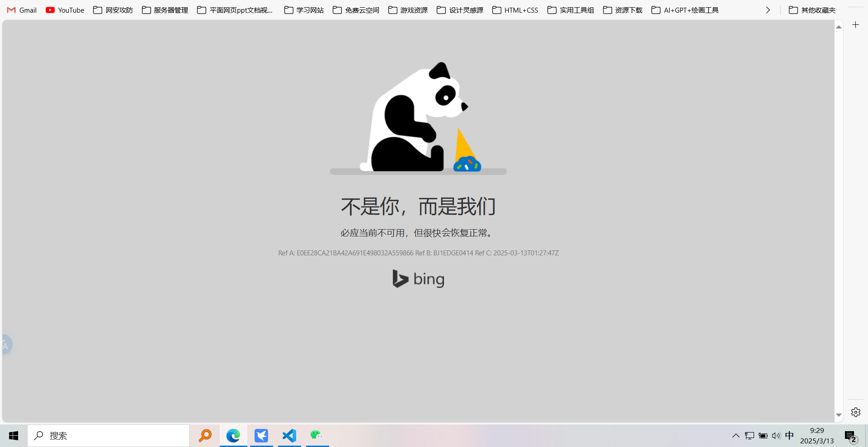Click the sidebar plus add button
868x447 pixels.
click(855, 25)
